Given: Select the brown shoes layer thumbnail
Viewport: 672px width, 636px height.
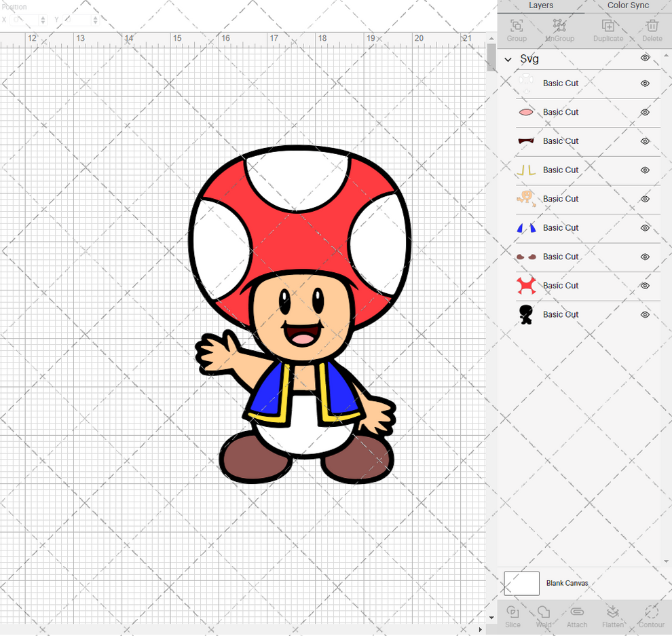Looking at the screenshot, I should pyautogui.click(x=525, y=257).
